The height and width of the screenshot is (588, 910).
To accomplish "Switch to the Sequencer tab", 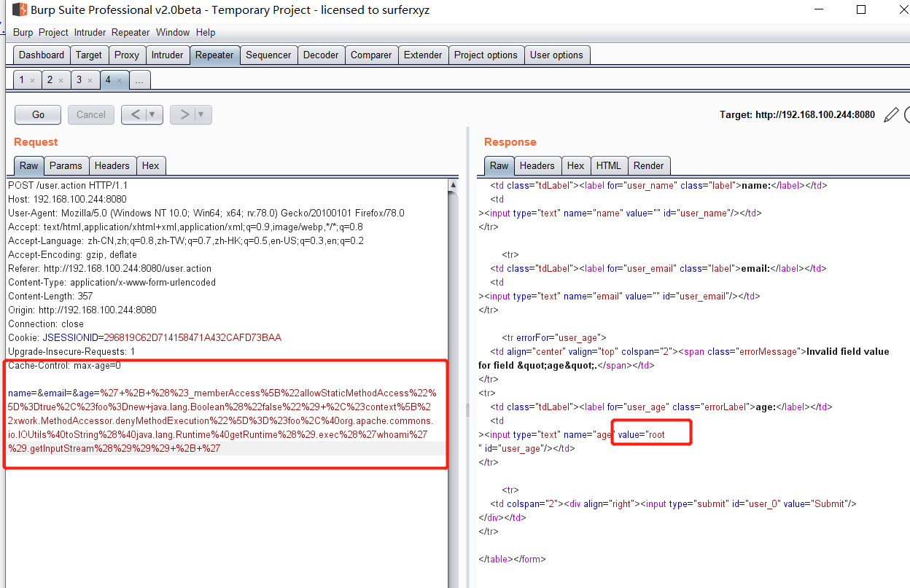I will pyautogui.click(x=268, y=55).
